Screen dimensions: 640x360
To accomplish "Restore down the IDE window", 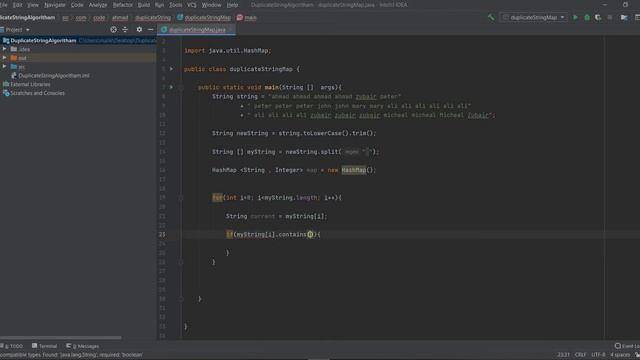I will coord(625,5).
